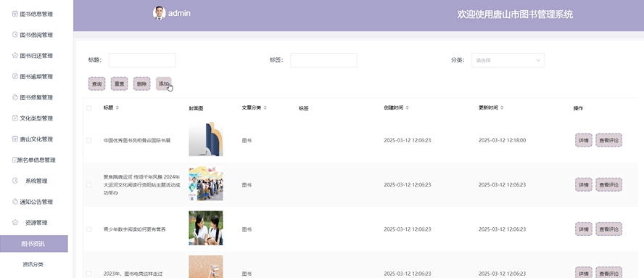This screenshot has height=278, width=644.
Task: Click the 图书借阅管理 sidebar icon
Action: coord(15,35)
